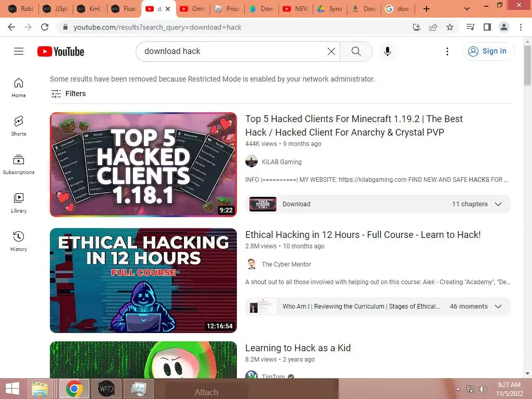Open History in sidebar

tap(19, 241)
